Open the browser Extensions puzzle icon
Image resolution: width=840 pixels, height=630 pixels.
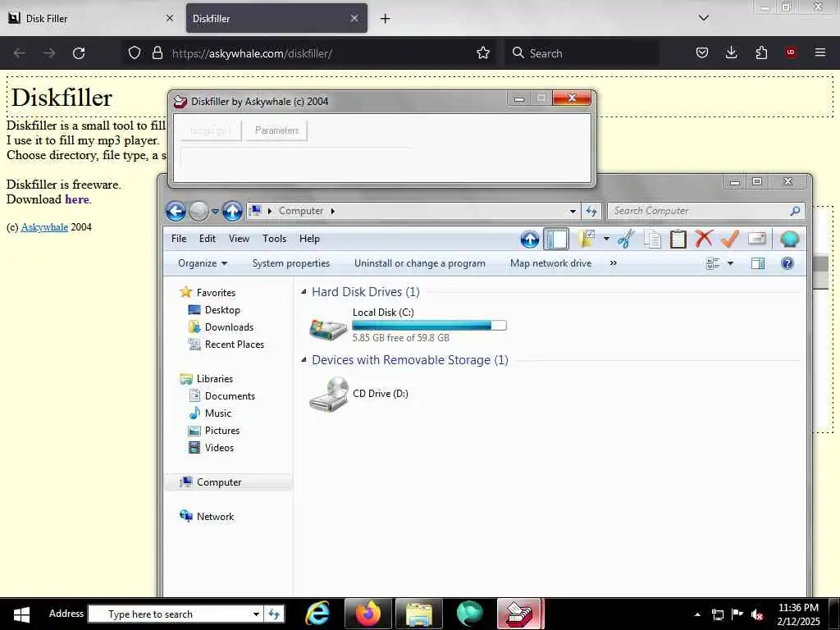760,52
